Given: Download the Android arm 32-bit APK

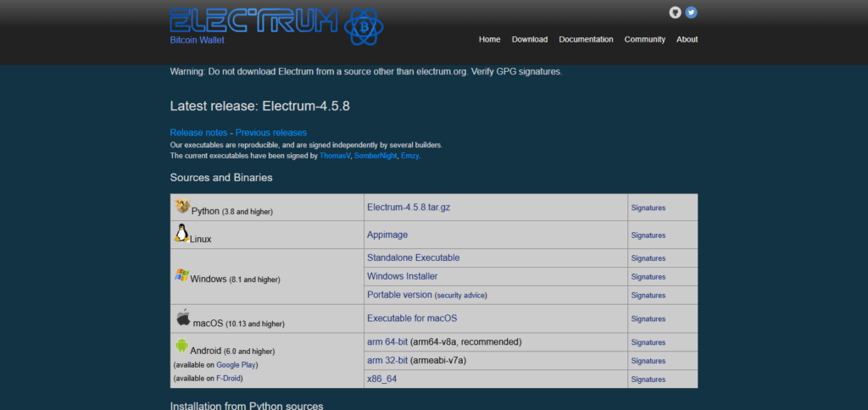Looking at the screenshot, I should [387, 361].
